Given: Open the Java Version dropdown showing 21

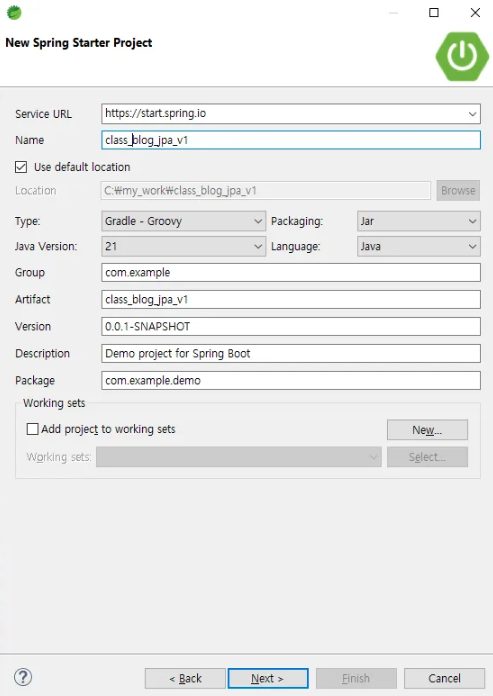Looking at the screenshot, I should click(183, 246).
